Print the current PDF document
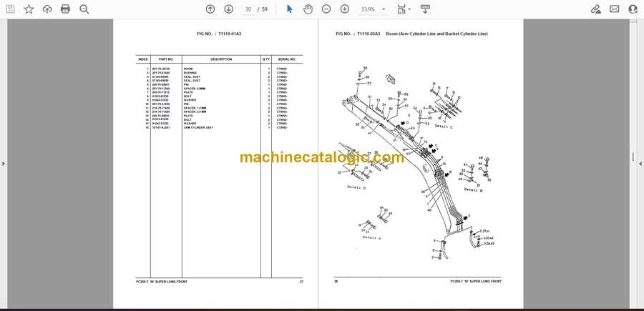Viewport: 644px width, 311px height. pos(65,9)
